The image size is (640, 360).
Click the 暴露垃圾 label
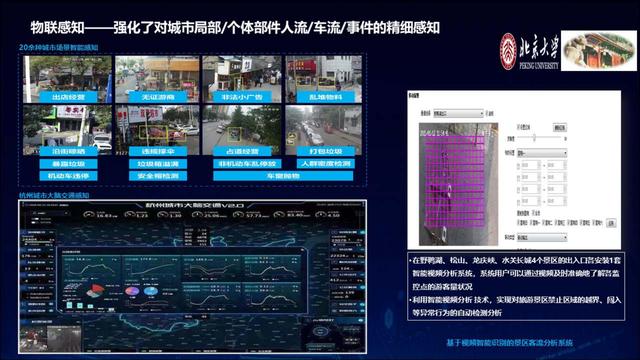click(68, 164)
